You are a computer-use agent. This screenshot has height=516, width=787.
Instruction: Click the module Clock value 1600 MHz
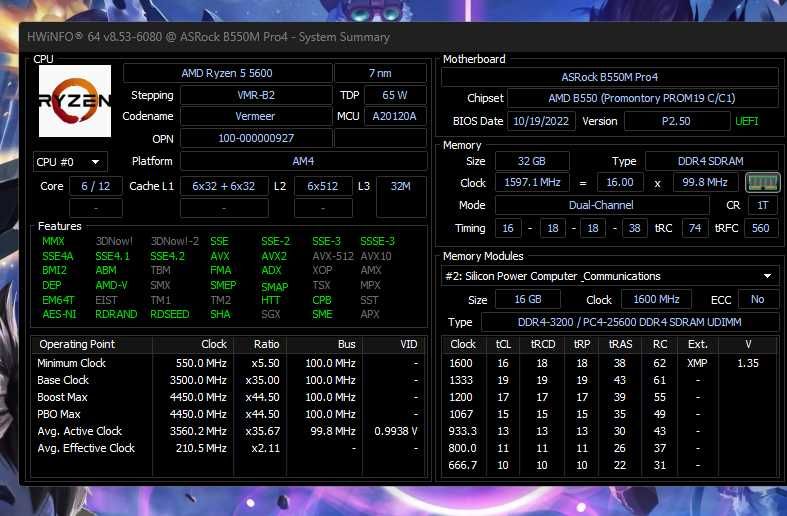click(x=657, y=300)
